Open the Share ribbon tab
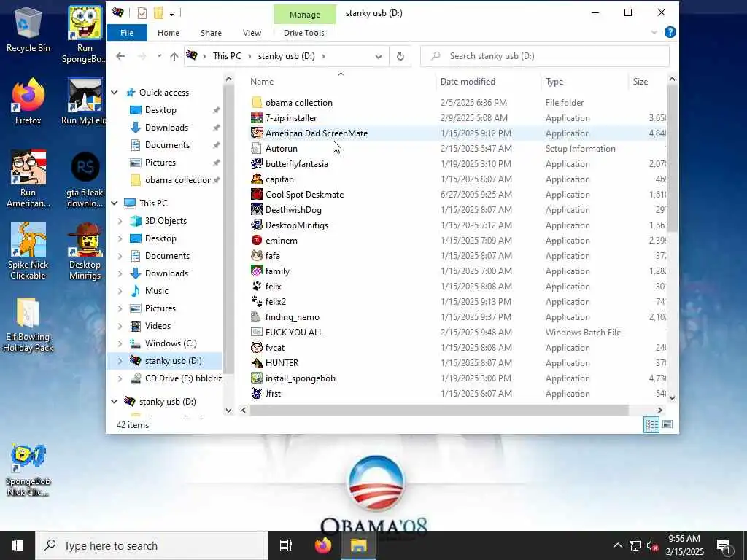The image size is (747, 560). pyautogui.click(x=211, y=33)
